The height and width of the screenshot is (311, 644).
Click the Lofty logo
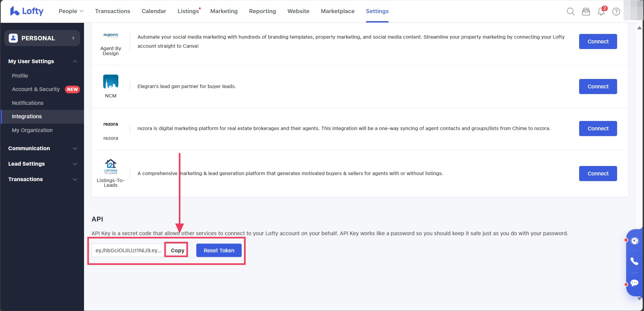click(27, 11)
